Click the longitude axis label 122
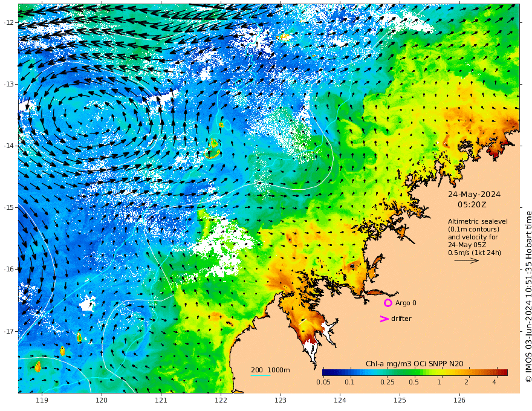The image size is (532, 411). [x=221, y=401]
